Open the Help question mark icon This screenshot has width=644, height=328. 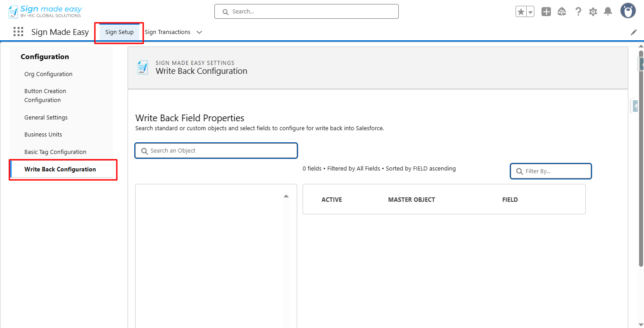[x=578, y=12]
